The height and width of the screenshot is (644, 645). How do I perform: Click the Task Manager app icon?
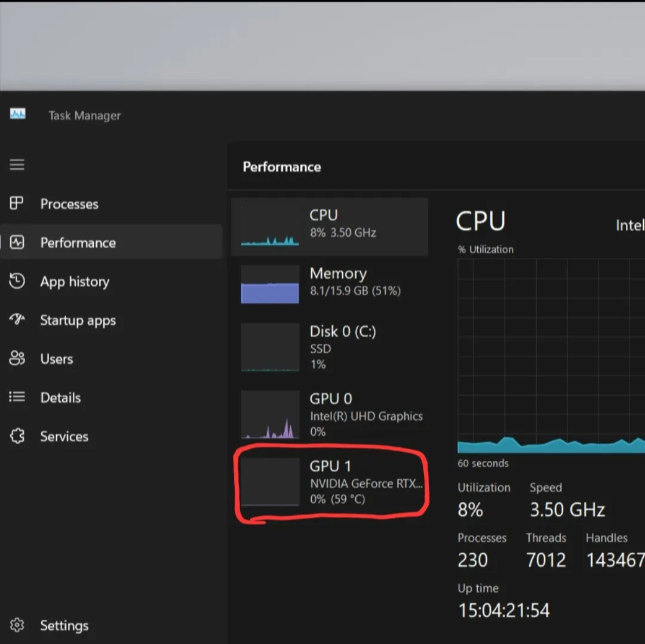coord(18,114)
